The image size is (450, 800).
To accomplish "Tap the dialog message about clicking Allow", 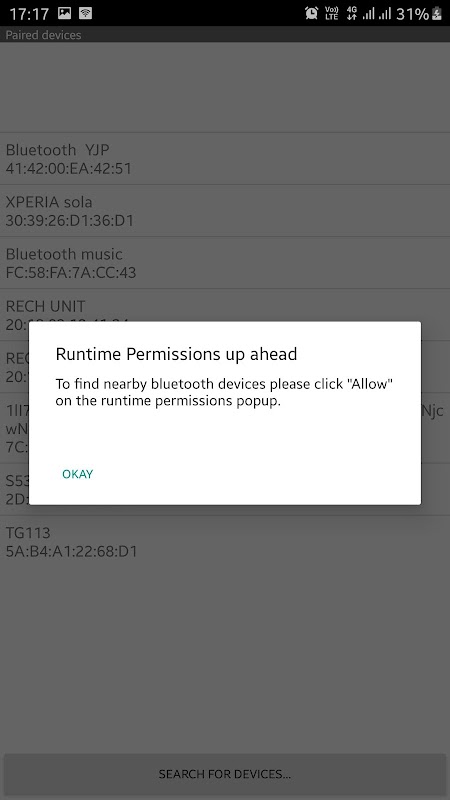I will click(x=224, y=392).
